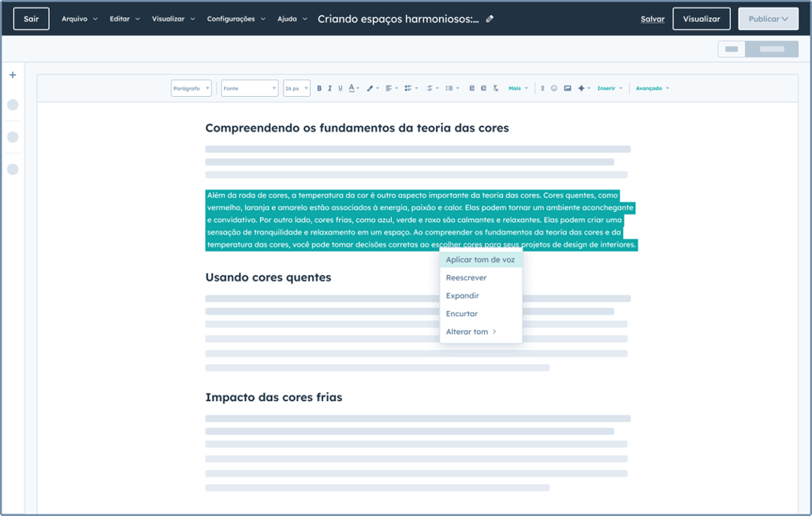Clear formatting with the Tx icon
This screenshot has width=812, height=516.
click(x=495, y=87)
